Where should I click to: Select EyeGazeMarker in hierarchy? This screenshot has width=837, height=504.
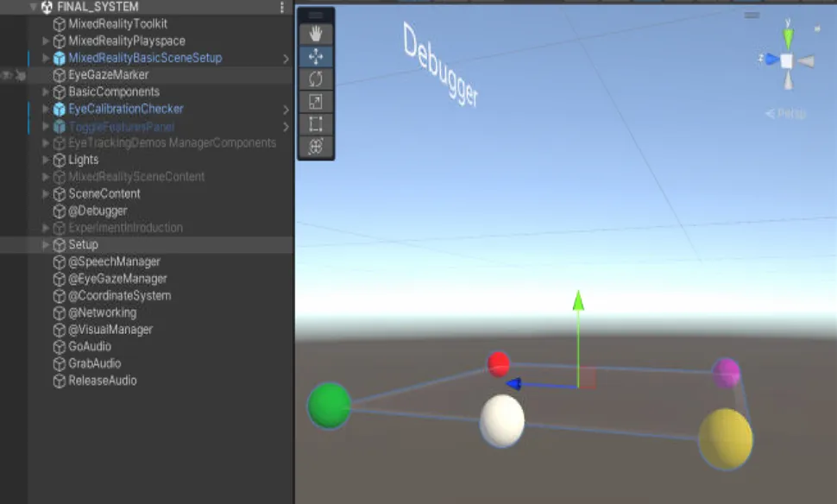tap(109, 75)
